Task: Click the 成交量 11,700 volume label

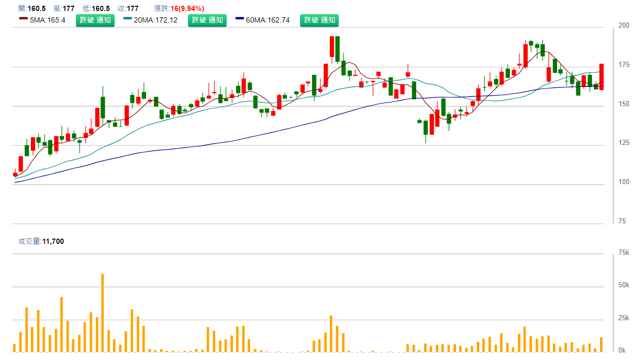Action: coord(41,241)
